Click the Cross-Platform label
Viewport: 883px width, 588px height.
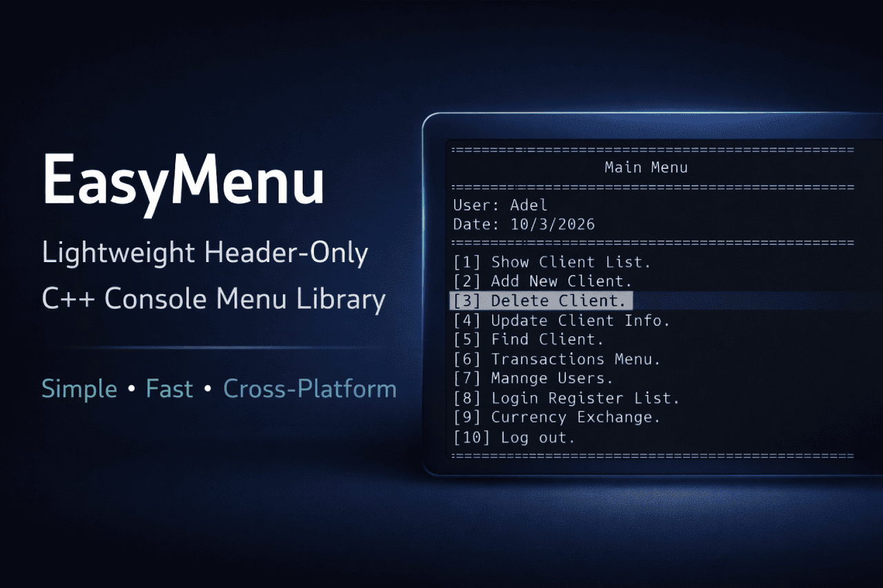coord(309,388)
